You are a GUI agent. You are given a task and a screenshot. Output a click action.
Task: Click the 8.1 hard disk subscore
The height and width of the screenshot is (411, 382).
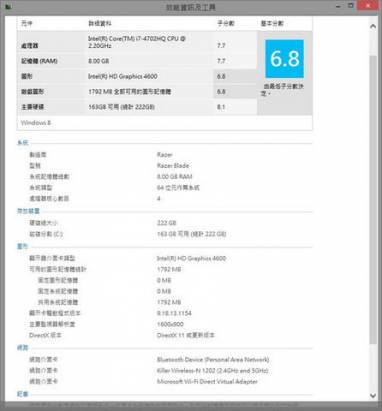(x=221, y=107)
